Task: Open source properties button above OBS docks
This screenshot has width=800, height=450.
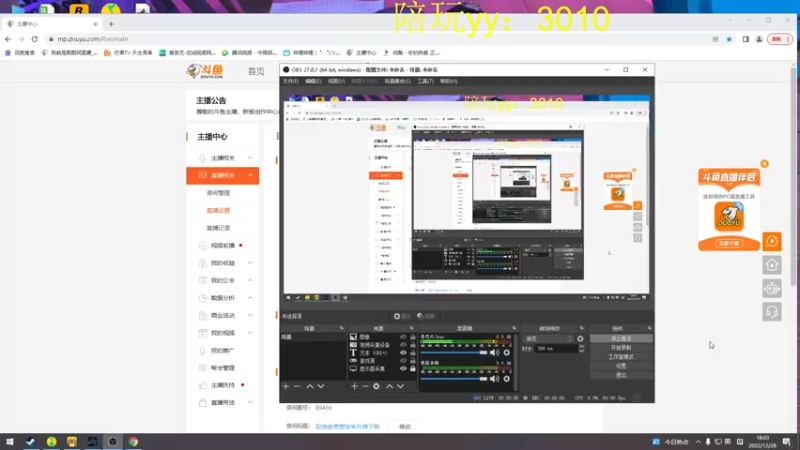Action: pyautogui.click(x=402, y=316)
